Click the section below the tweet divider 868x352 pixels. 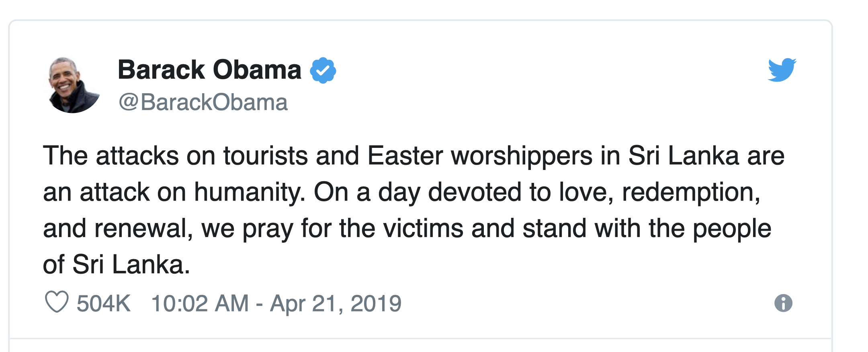pos(420,346)
